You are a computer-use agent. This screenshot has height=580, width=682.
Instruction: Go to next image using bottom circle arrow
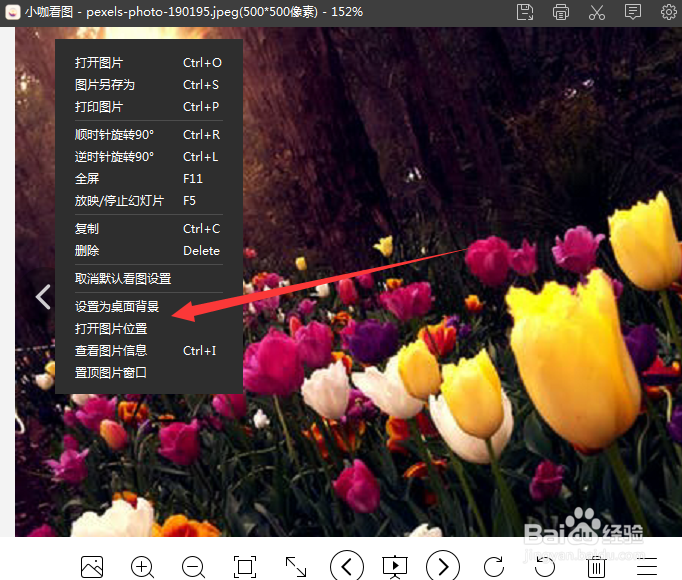coord(443,566)
